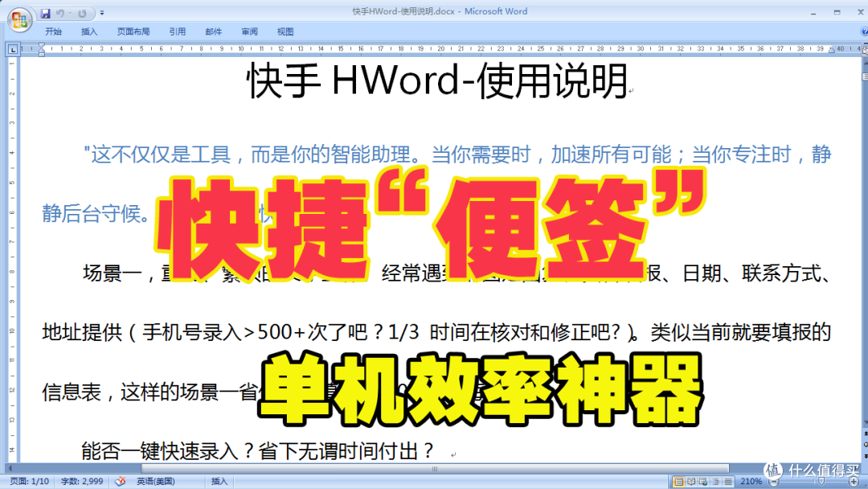The width and height of the screenshot is (868, 489).
Task: Open the undo history dropdown arrow
Action: tap(70, 14)
